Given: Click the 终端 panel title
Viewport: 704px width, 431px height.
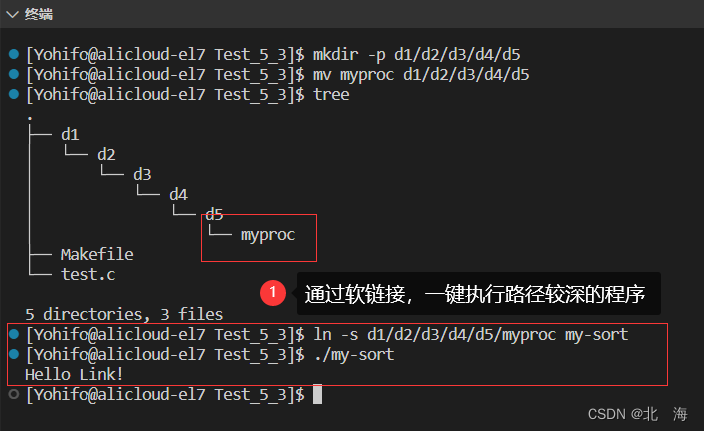Looking at the screenshot, I should click(x=39, y=15).
